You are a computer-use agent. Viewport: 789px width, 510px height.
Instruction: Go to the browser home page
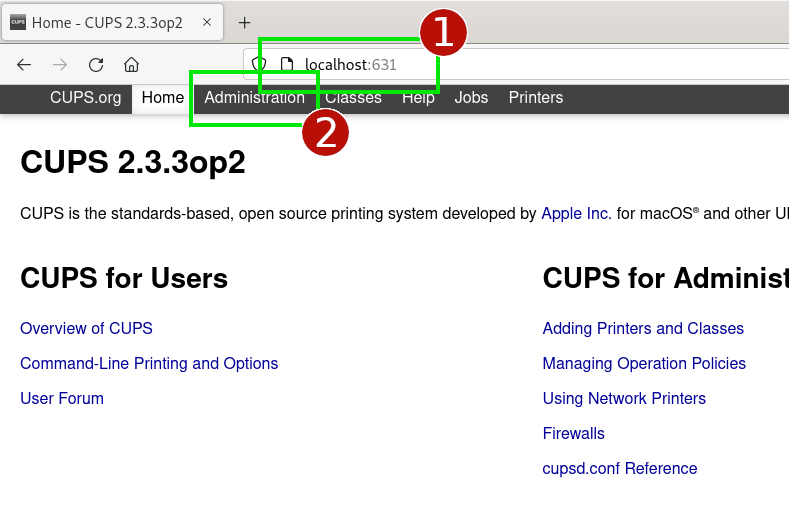[x=131, y=65]
